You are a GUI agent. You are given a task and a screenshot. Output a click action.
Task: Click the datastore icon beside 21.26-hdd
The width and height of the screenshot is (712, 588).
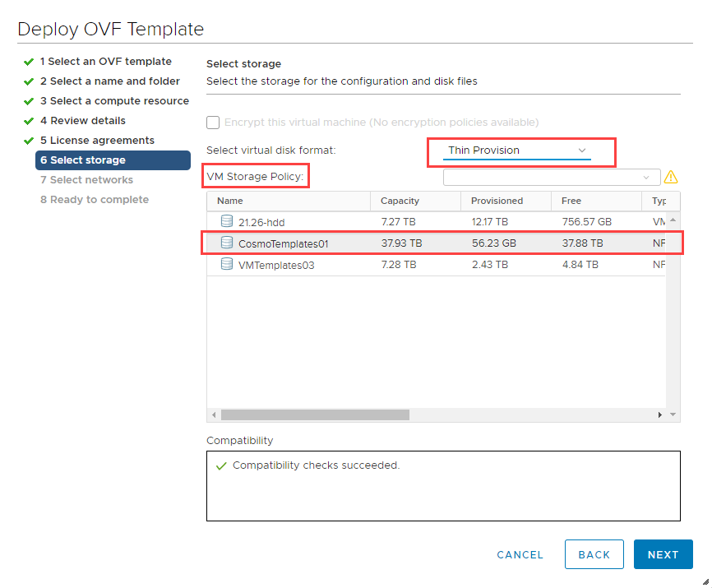click(226, 221)
